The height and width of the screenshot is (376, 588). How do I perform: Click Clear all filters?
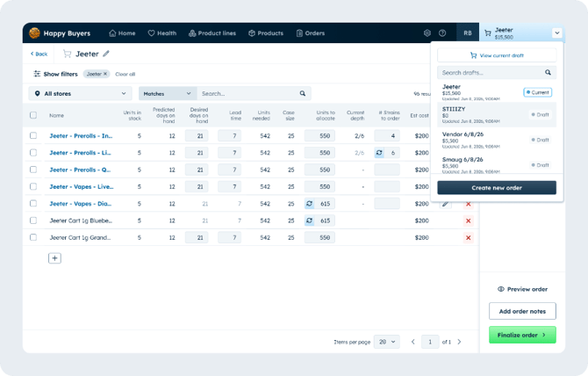click(125, 74)
